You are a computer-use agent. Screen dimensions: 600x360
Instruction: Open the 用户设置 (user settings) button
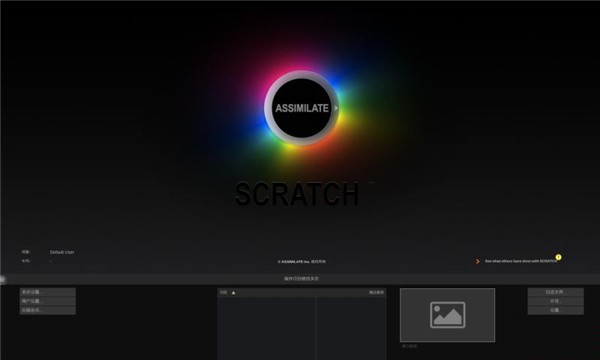coord(48,301)
